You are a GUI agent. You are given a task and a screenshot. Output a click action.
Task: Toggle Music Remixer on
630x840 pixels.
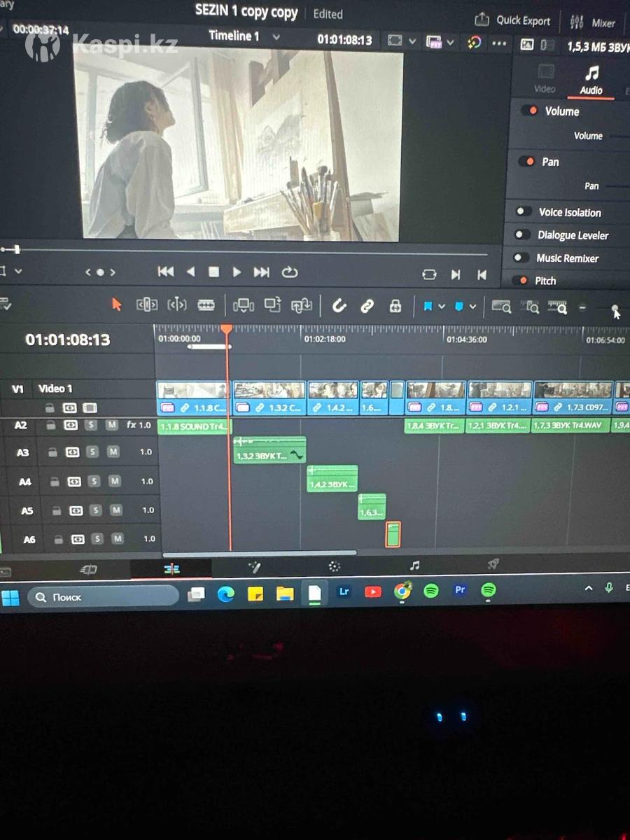520,258
